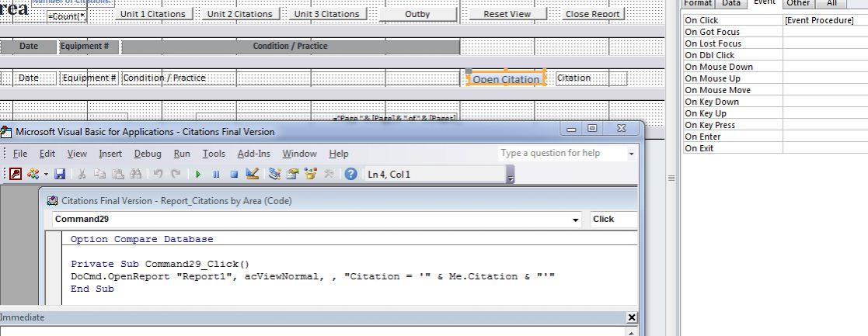Open the Window menu
This screenshot has width=868, height=336.
299,154
